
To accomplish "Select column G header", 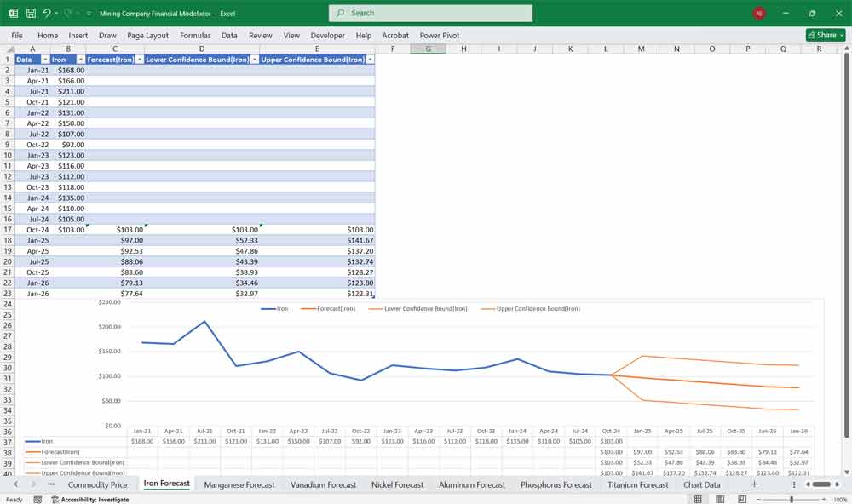I will click(x=429, y=49).
